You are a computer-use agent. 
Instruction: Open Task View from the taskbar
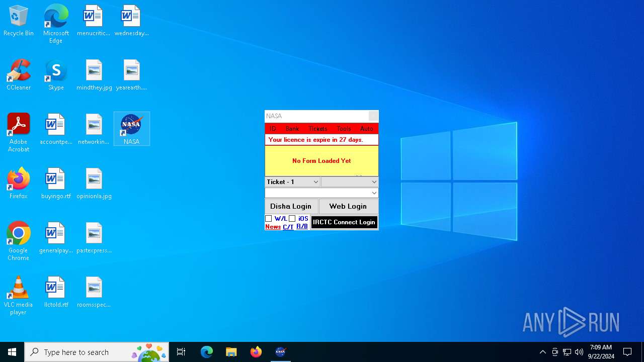pyautogui.click(x=181, y=352)
